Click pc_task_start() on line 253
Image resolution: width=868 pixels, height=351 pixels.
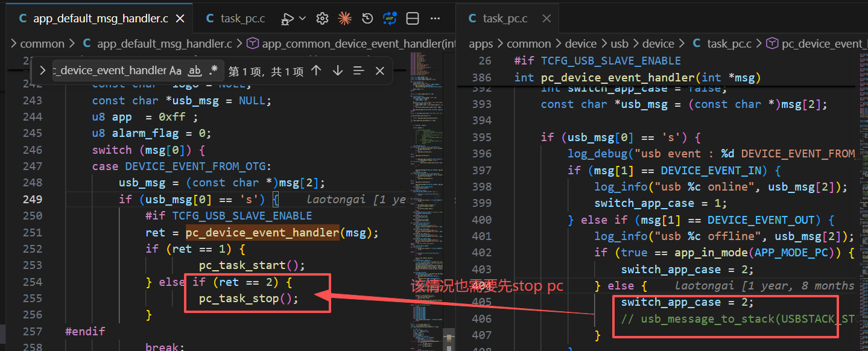(x=252, y=265)
